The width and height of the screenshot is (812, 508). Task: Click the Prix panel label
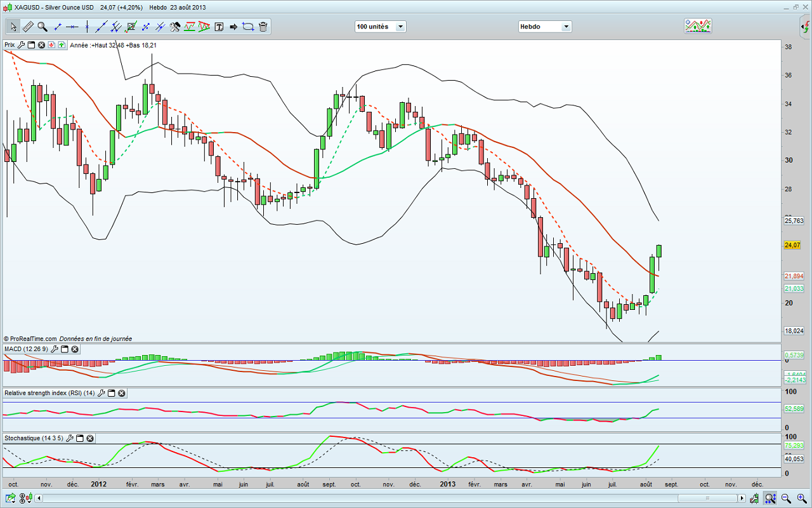10,45
